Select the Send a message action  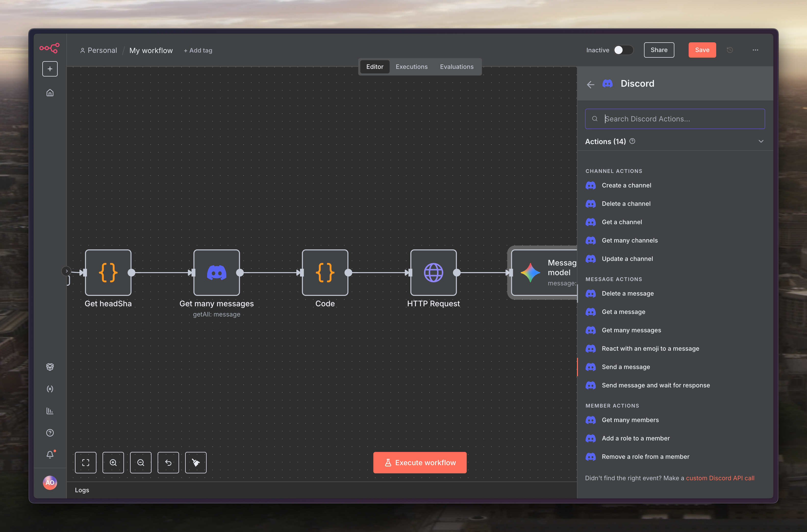click(625, 367)
